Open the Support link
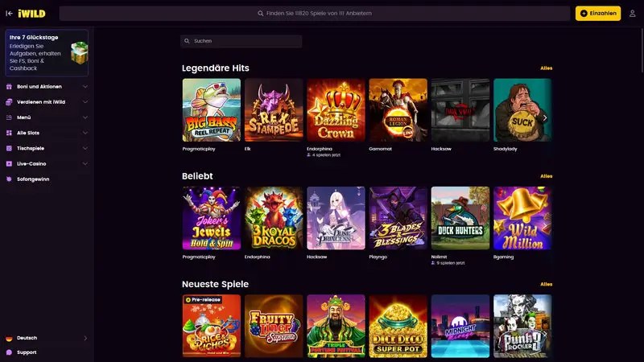This screenshot has height=362, width=644. tap(27, 352)
